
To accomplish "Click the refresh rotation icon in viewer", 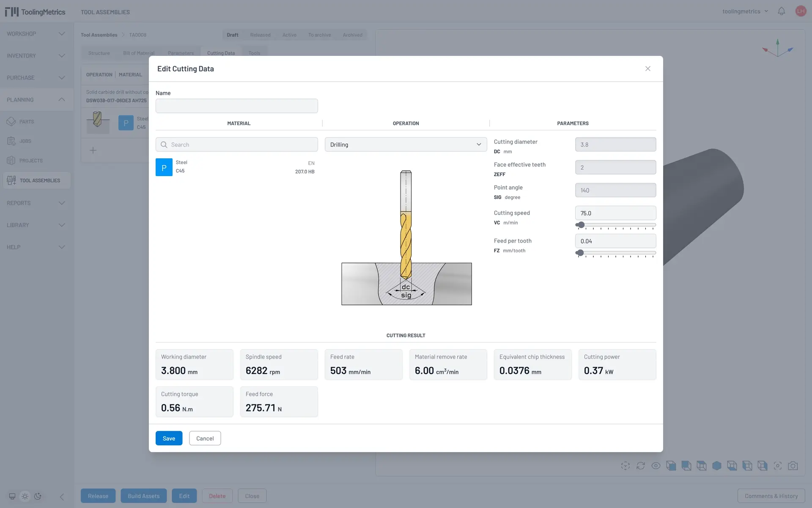I will click(x=641, y=466).
